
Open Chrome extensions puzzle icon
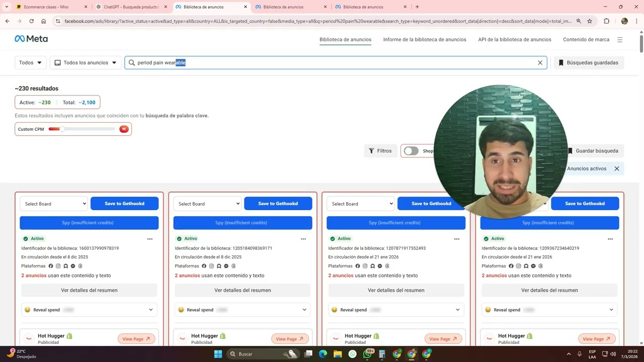click(606, 21)
